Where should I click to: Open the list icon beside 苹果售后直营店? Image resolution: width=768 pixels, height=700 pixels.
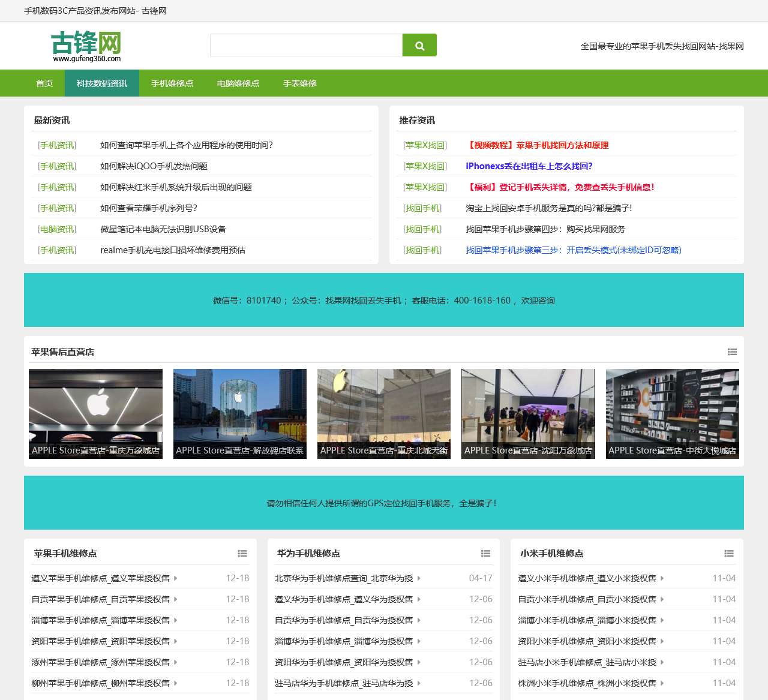[x=732, y=352]
